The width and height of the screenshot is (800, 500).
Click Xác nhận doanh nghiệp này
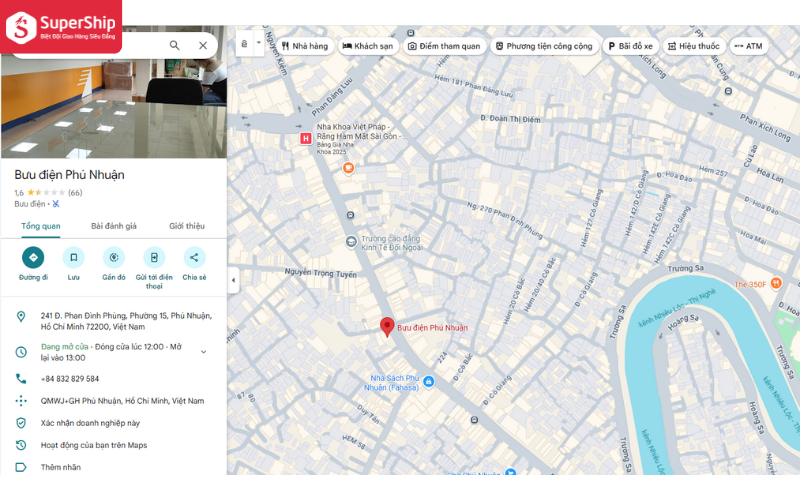point(90,423)
